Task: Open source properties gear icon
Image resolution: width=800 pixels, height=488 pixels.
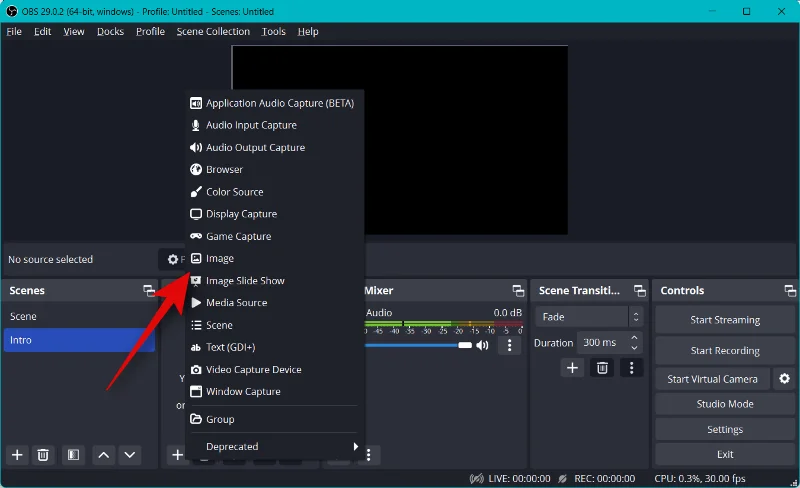Action: [x=173, y=259]
